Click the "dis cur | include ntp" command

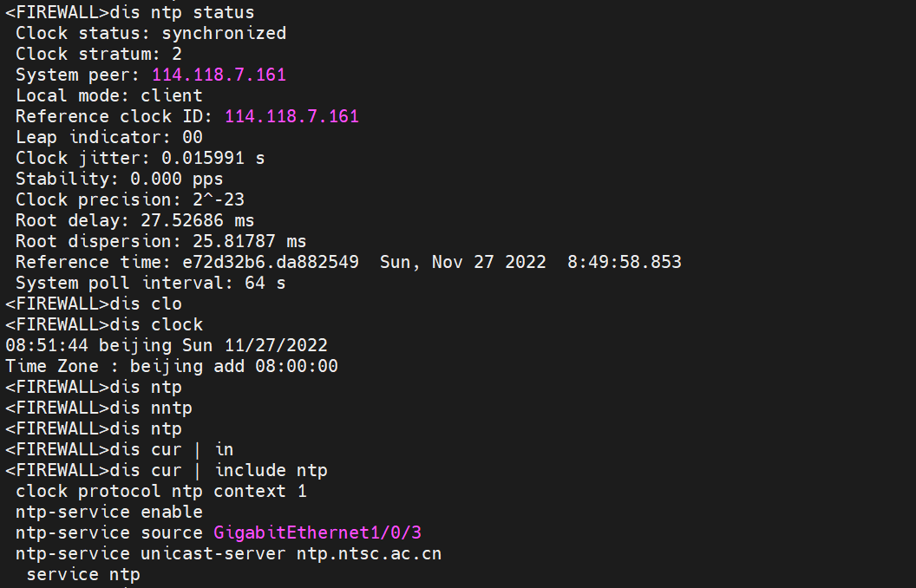pyautogui.click(x=219, y=470)
